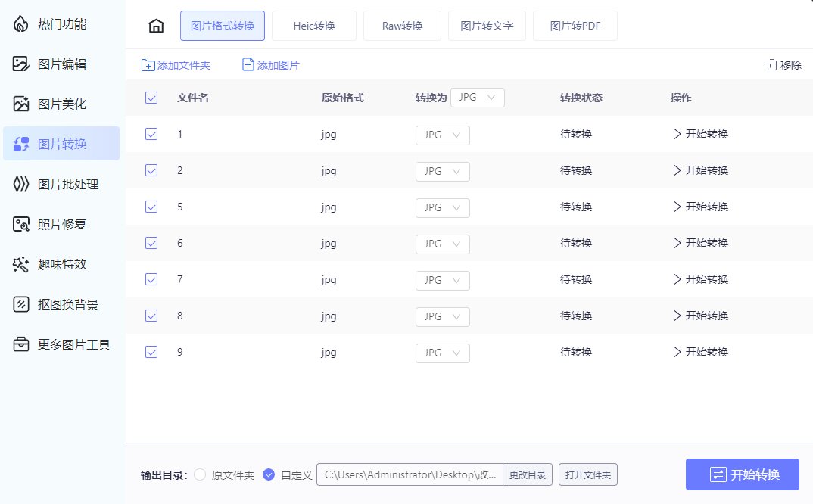
Task: Click the 图片编辑 sidebar icon
Action: click(20, 64)
